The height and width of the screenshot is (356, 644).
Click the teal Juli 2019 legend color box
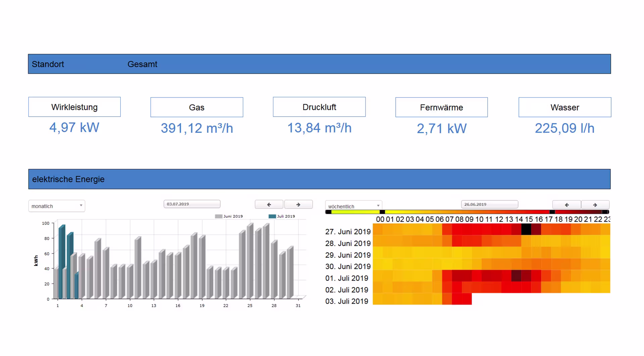(x=273, y=216)
